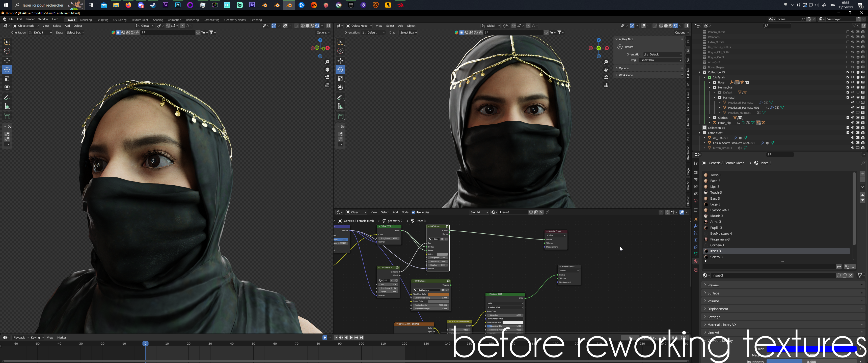Choose the Add Cube tool in left viewport

pyautogui.click(x=7, y=116)
